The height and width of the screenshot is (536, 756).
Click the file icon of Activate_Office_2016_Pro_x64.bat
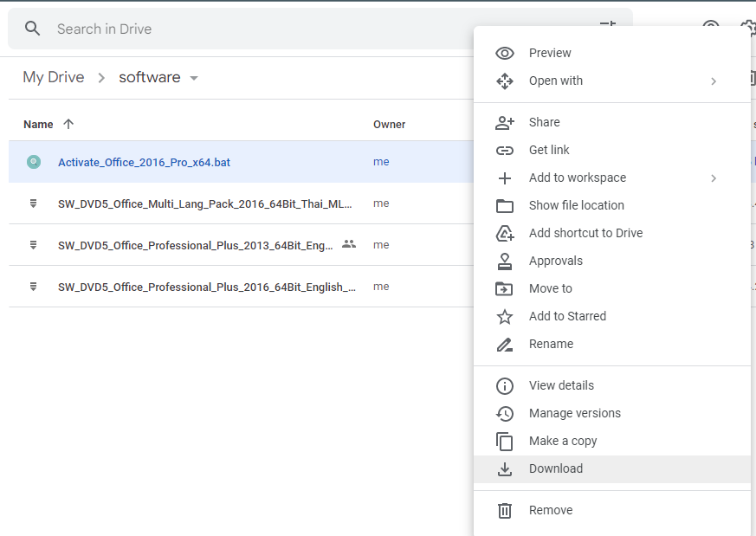(34, 162)
